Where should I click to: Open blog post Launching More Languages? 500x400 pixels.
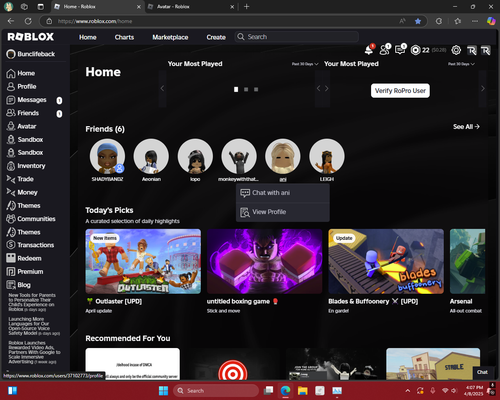(x=34, y=326)
